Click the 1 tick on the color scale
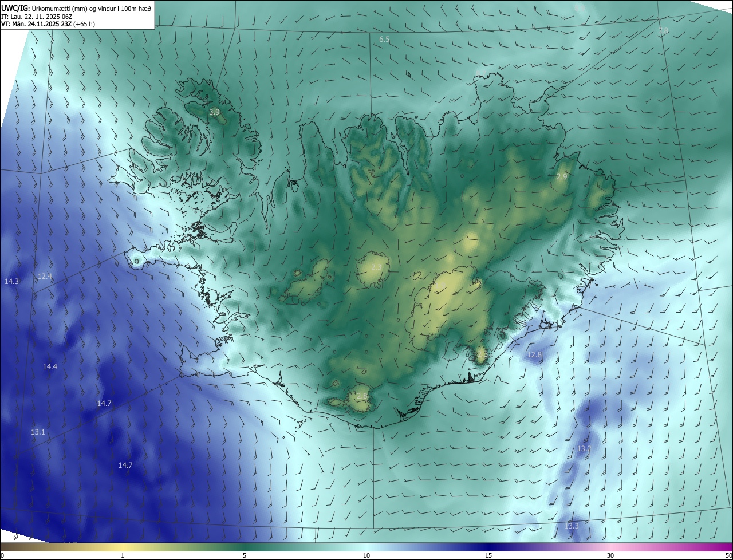This screenshot has width=733, height=560. (x=123, y=555)
